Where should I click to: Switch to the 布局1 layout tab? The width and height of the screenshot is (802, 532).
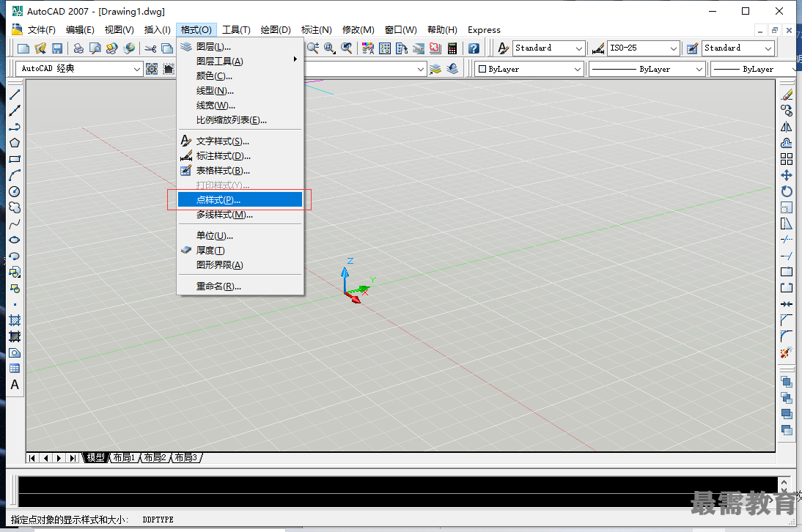point(124,457)
